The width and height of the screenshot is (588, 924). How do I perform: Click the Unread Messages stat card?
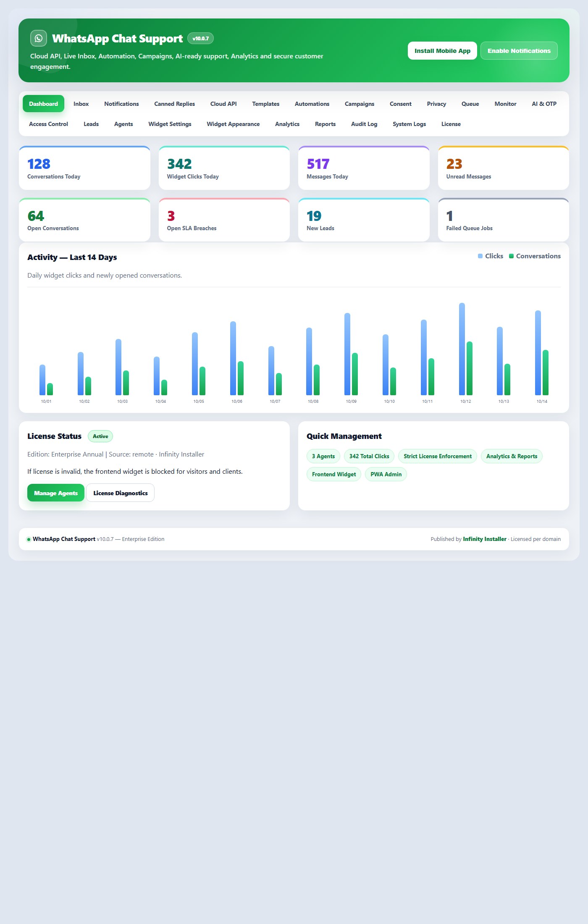click(503, 168)
